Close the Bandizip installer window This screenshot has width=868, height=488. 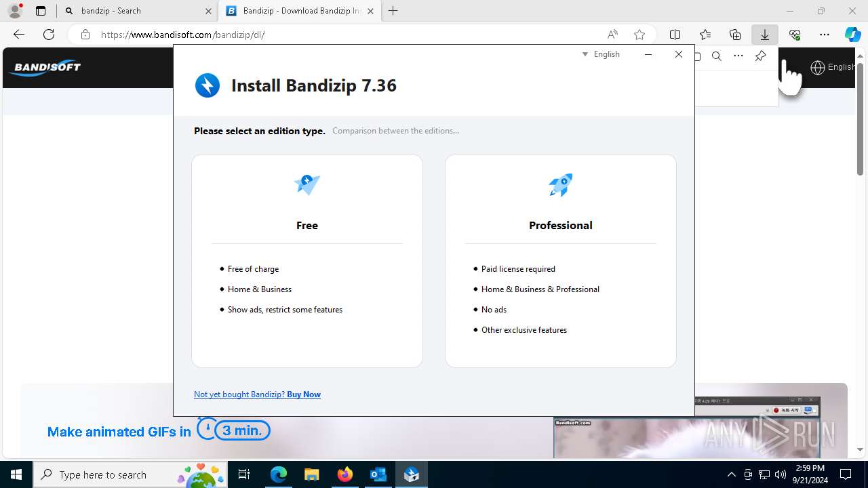(679, 54)
